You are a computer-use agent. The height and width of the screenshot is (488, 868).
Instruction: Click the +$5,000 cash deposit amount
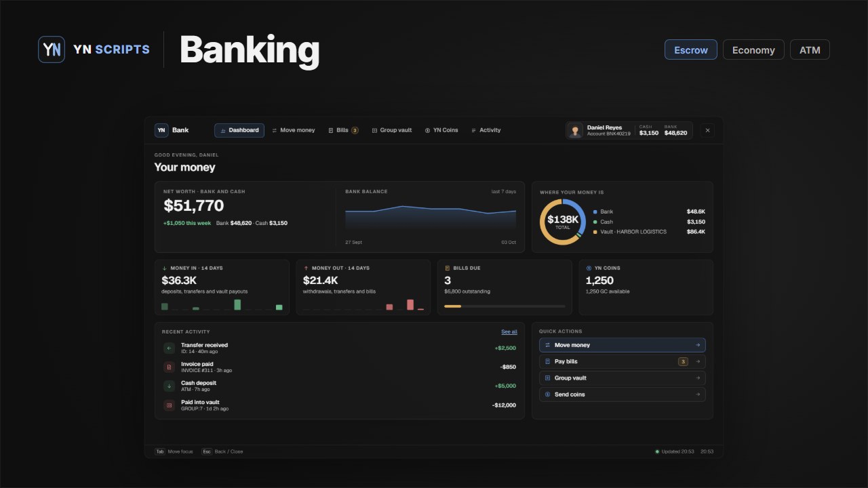[x=505, y=386]
